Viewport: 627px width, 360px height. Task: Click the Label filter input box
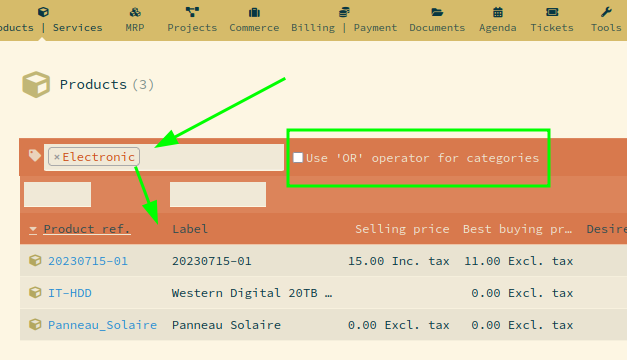click(x=218, y=194)
